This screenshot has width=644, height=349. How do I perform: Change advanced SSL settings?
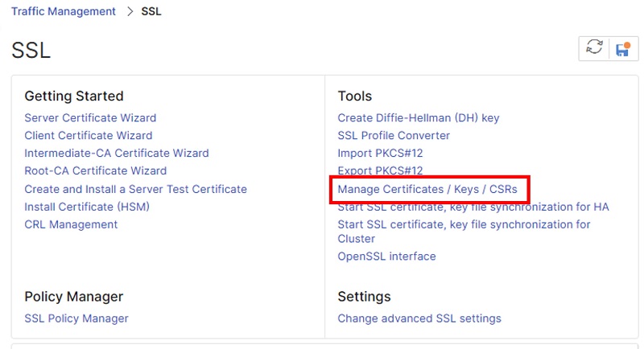pos(419,318)
